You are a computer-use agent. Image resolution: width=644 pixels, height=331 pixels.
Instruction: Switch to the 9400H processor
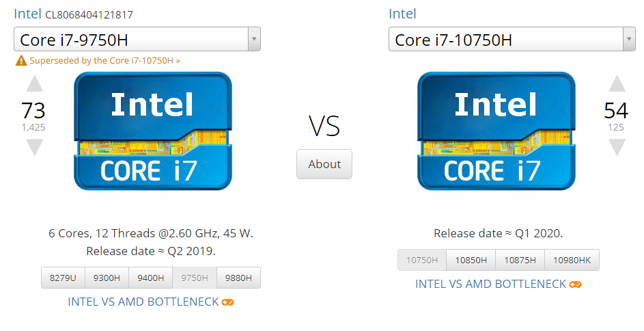coord(151,278)
